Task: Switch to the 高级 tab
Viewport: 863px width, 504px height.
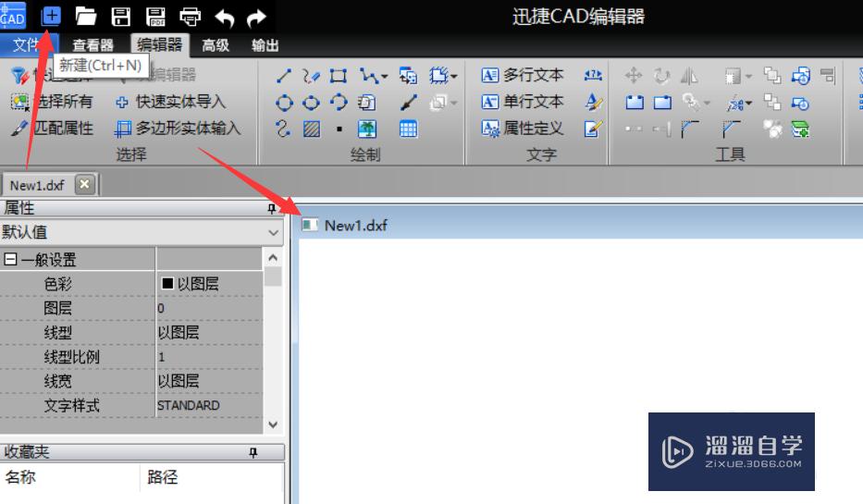Action: (x=216, y=45)
